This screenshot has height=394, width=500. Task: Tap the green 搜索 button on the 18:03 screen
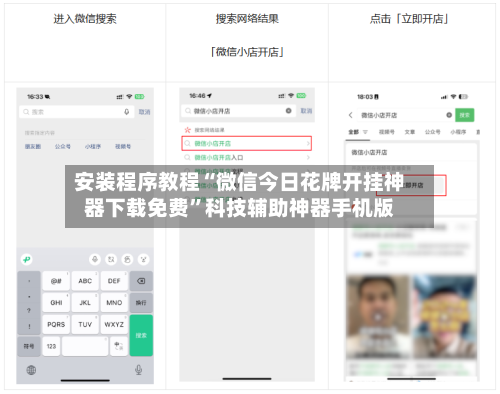pos(465,115)
